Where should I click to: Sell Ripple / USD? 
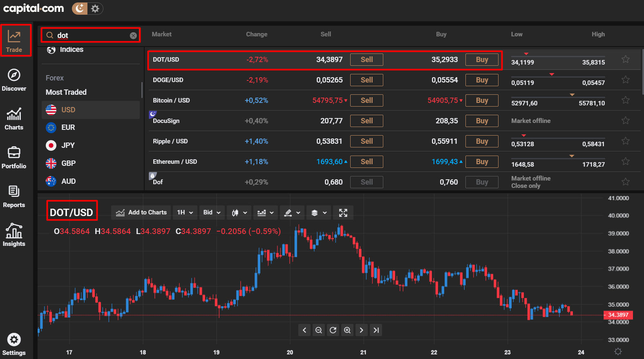(x=367, y=141)
